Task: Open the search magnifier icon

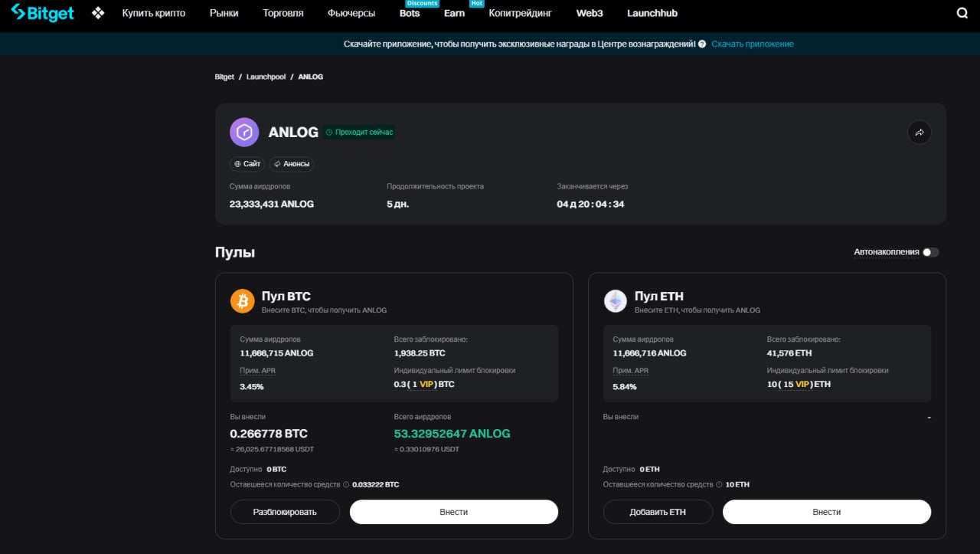Action: [x=962, y=13]
